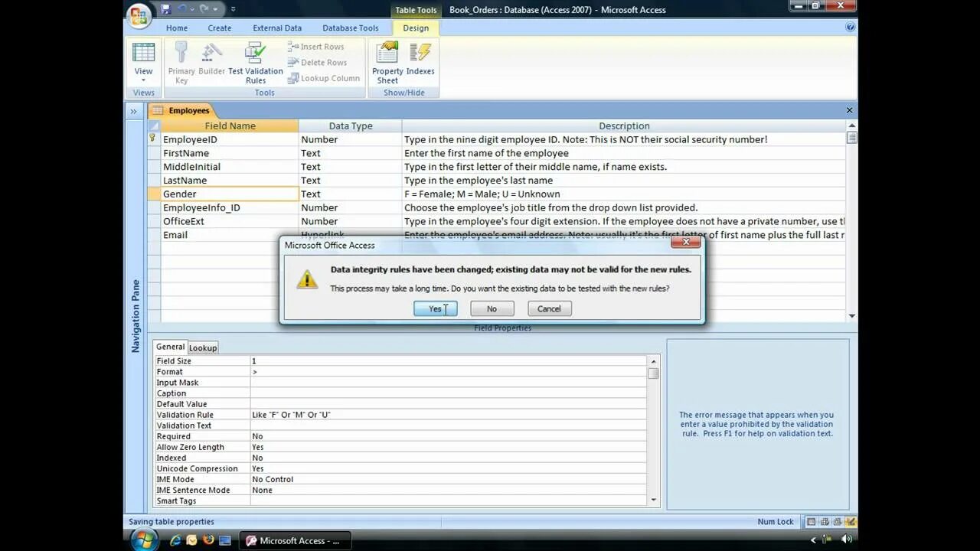The height and width of the screenshot is (551, 980).
Task: Click Delete Rows in Tools group
Action: pyautogui.click(x=317, y=63)
